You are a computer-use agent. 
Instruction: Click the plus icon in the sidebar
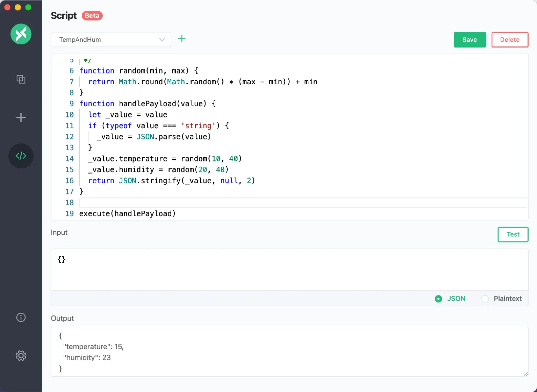[x=21, y=117]
